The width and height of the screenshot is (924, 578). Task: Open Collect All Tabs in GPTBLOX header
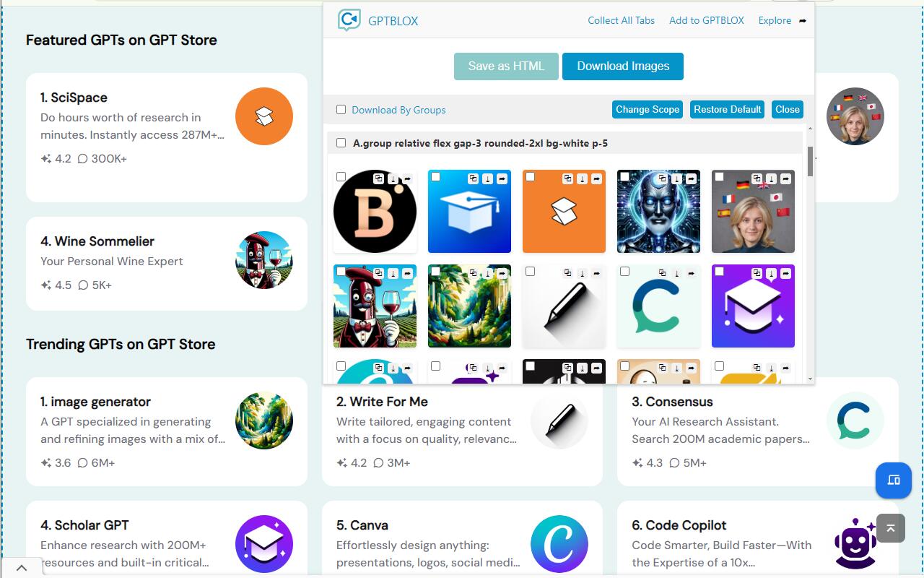(x=622, y=20)
